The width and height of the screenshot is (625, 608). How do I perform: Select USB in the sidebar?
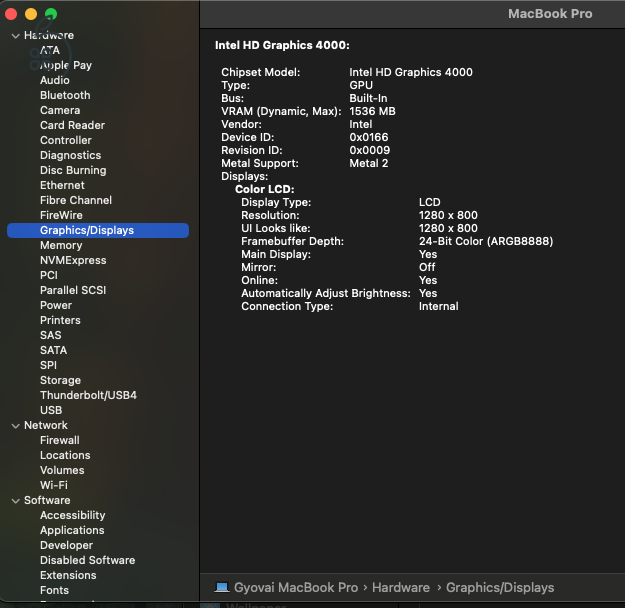tap(51, 410)
